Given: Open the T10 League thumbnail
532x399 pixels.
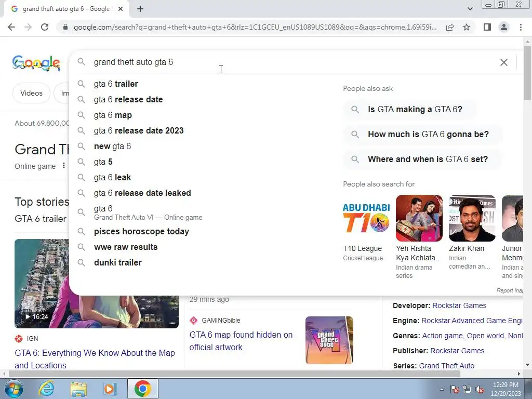Looking at the screenshot, I should (x=366, y=218).
